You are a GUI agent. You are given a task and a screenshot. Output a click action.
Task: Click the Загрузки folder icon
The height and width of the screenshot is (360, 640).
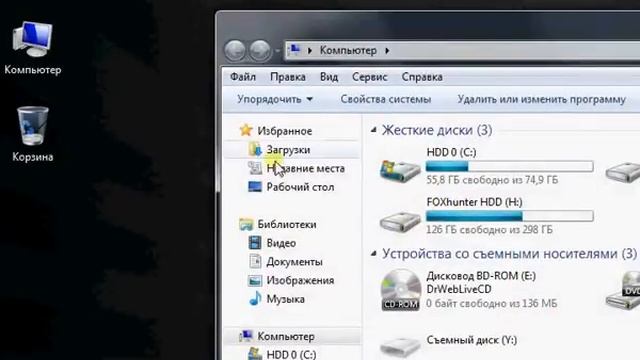255,149
